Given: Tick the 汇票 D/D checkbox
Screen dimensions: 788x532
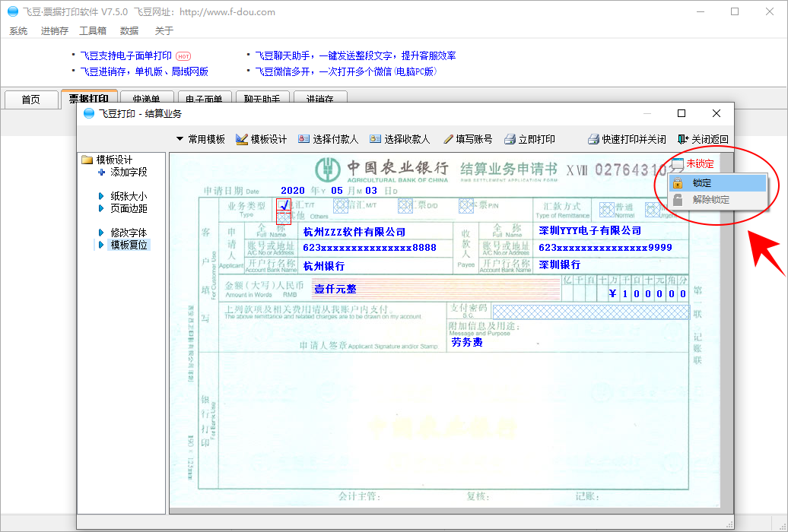Looking at the screenshot, I should (405, 205).
